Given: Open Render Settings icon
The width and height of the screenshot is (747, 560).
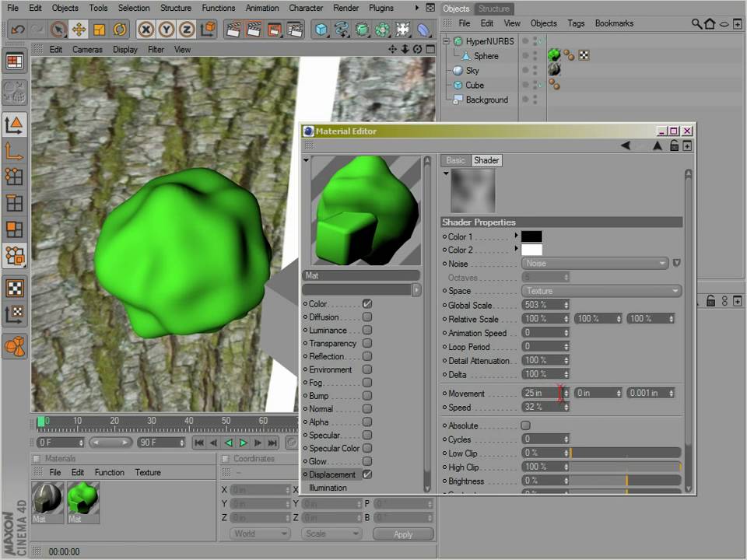Looking at the screenshot, I should [x=296, y=30].
